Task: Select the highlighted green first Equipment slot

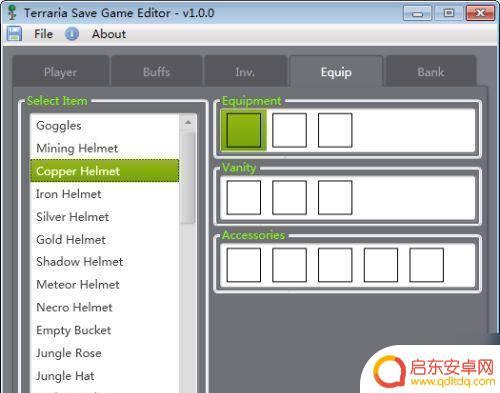Action: click(244, 130)
